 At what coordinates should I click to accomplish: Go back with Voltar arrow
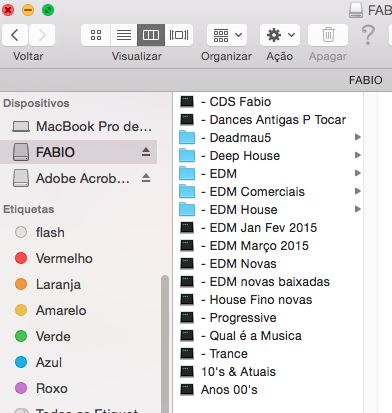15,35
